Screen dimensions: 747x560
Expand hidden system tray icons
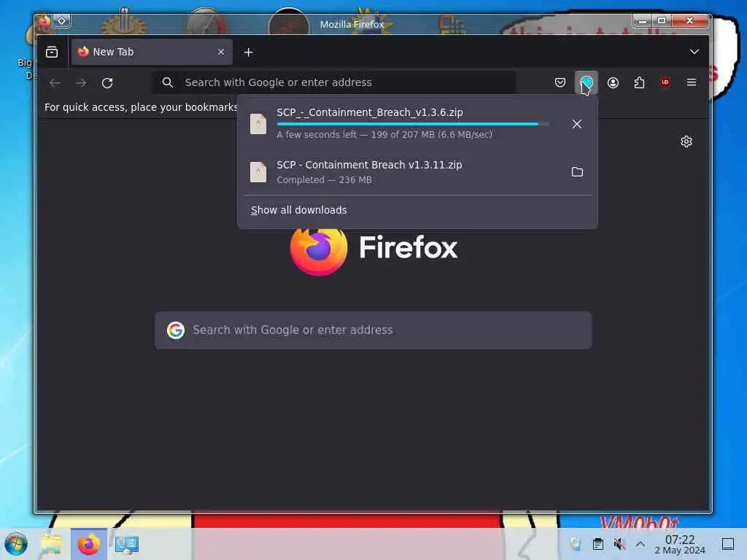[640, 544]
